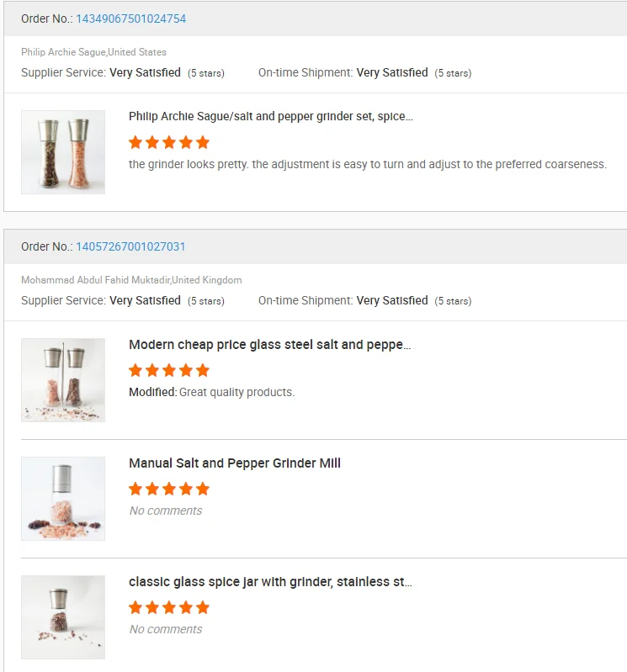This screenshot has height=672, width=627.
Task: Click reviewer name Philip Archie Sague, United States
Action: coord(93,52)
